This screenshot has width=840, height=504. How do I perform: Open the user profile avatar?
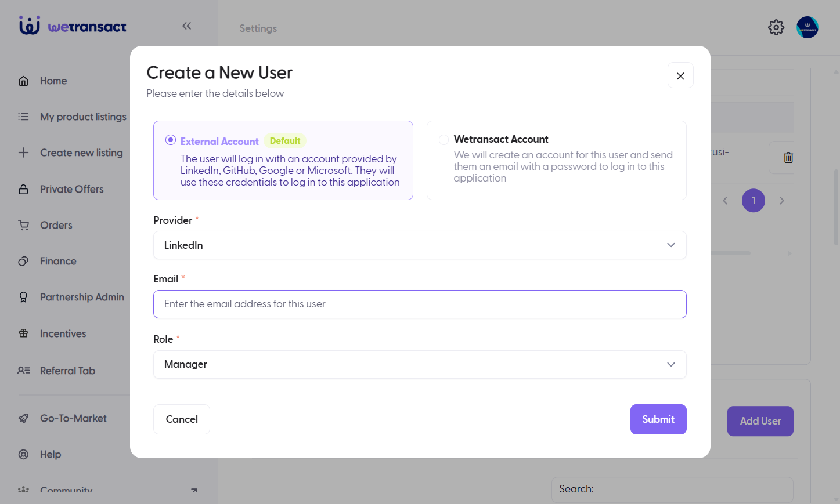(x=807, y=27)
